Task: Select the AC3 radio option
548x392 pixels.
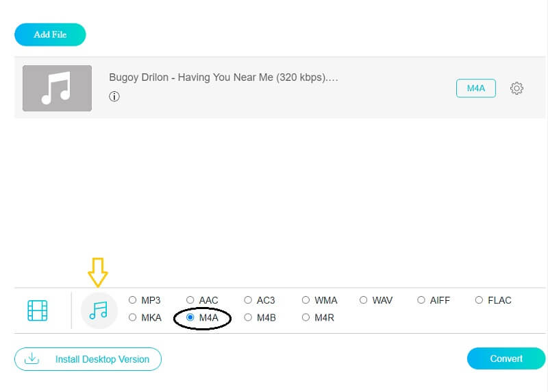Action: [x=248, y=300]
